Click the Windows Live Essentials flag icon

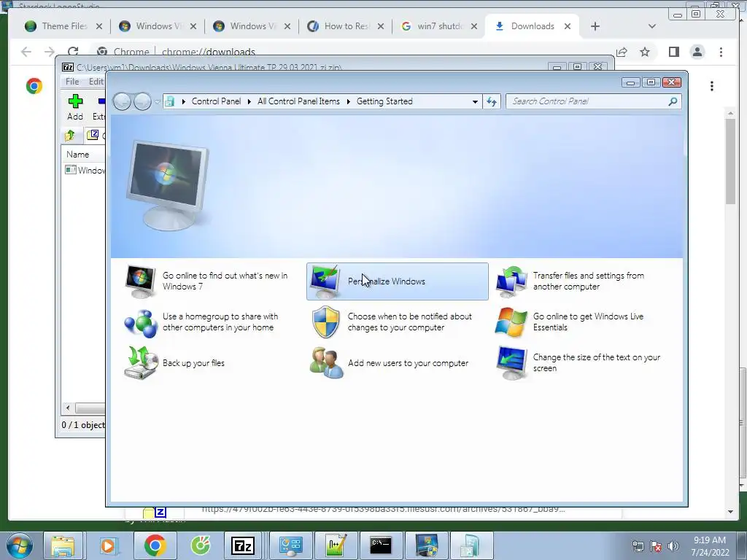[511, 322]
